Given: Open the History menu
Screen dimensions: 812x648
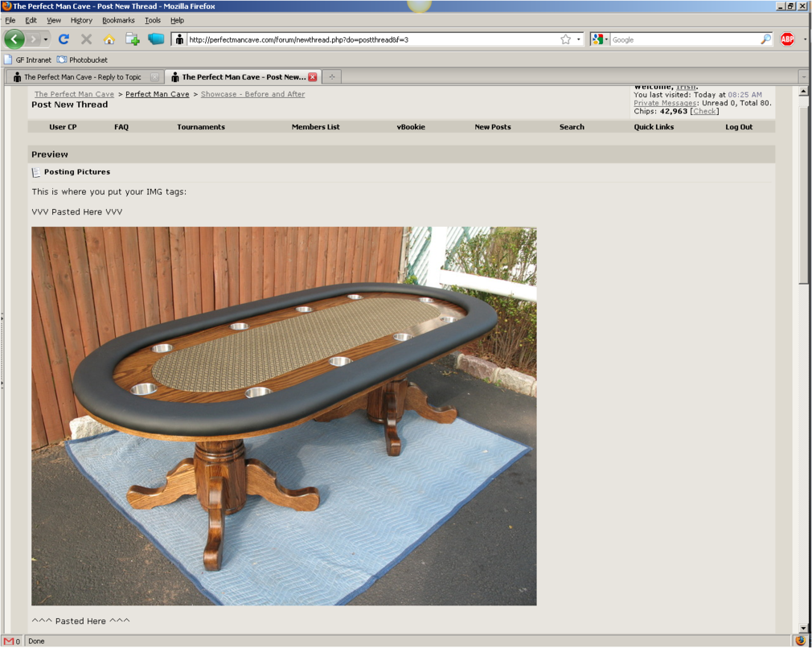Looking at the screenshot, I should (x=81, y=20).
